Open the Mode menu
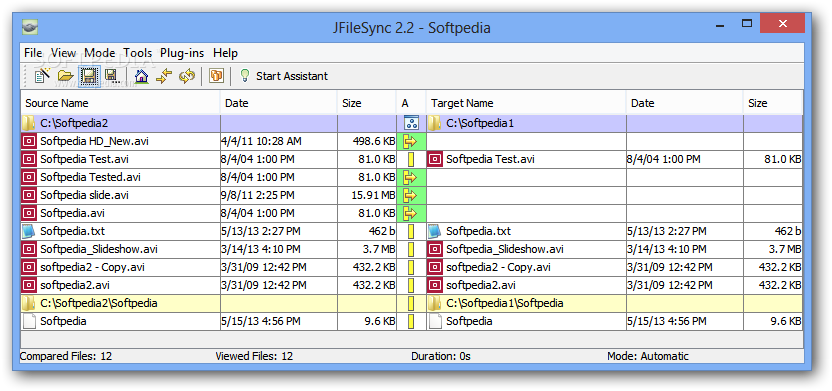Viewport: 832px width, 391px height. tap(100, 53)
